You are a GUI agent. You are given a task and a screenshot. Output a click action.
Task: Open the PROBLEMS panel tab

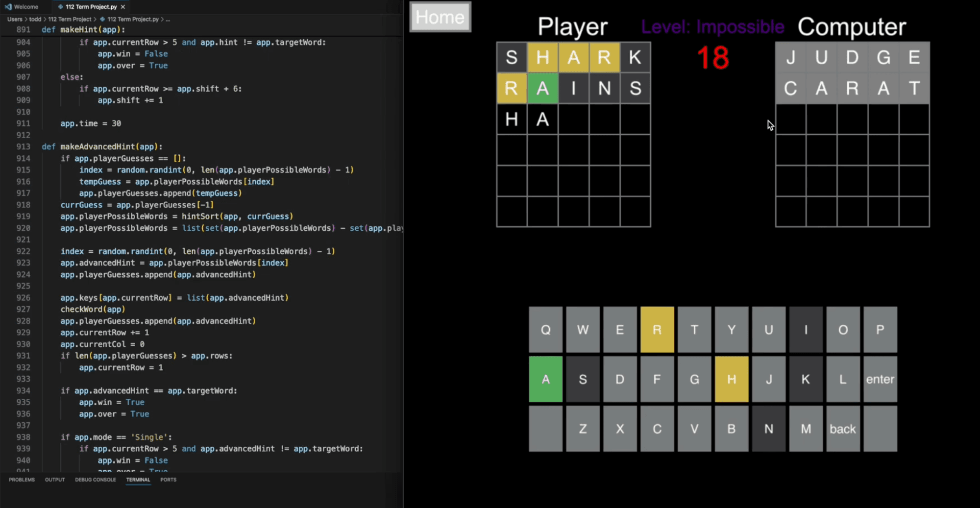coord(22,480)
